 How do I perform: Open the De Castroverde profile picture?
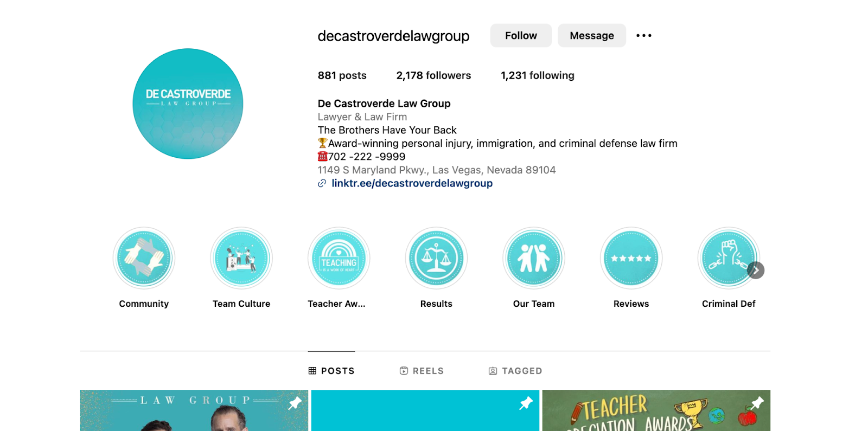(x=188, y=104)
